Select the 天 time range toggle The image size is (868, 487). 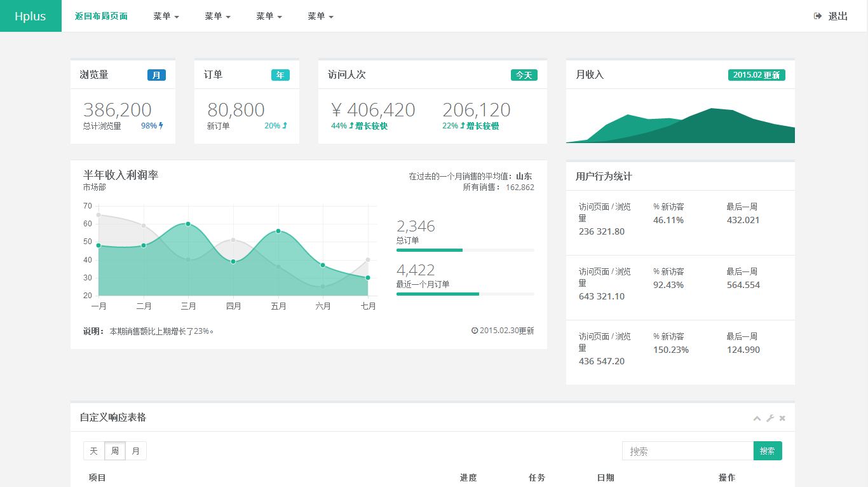pyautogui.click(x=94, y=451)
